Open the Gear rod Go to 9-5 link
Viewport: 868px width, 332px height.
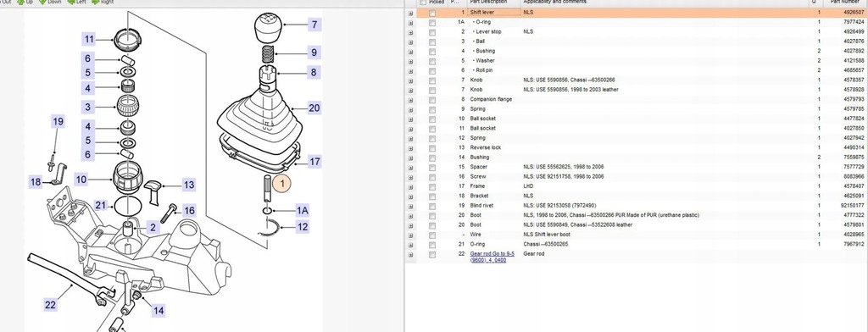(492, 257)
